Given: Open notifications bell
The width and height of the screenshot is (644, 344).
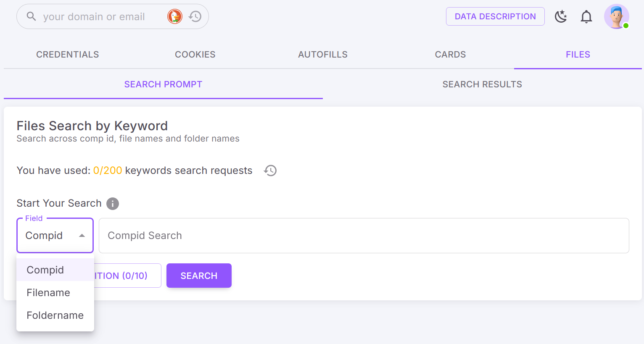Looking at the screenshot, I should pyautogui.click(x=586, y=16).
